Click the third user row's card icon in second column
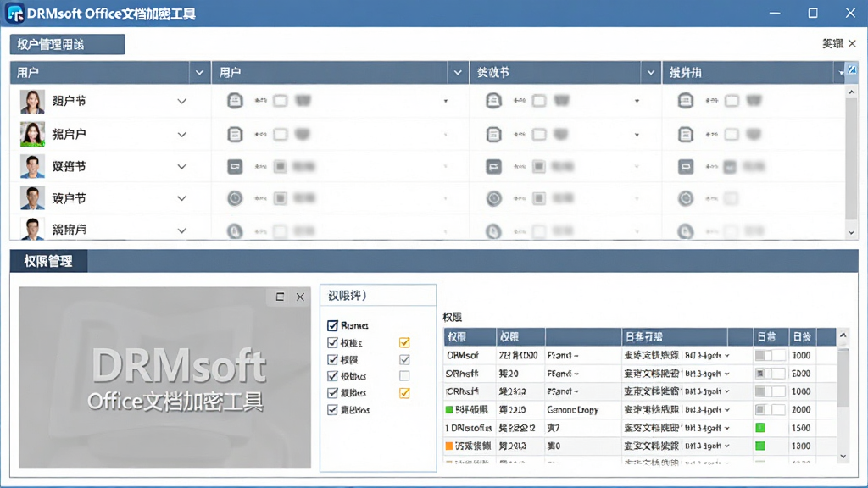Viewport: 868px width, 488px height. (235, 166)
